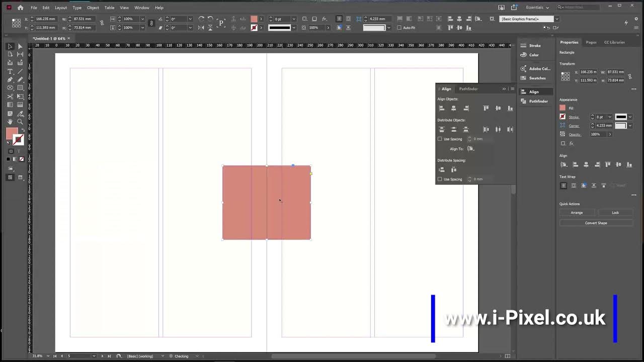Select the Eyedropper tool
Viewport: 644px width, 362px height.
pyautogui.click(x=20, y=114)
